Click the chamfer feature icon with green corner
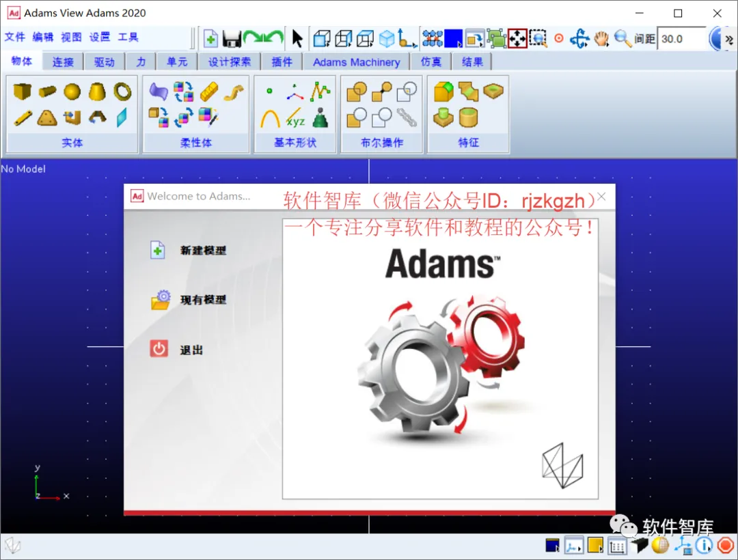Screen dimensions: 738x560 tap(443, 92)
